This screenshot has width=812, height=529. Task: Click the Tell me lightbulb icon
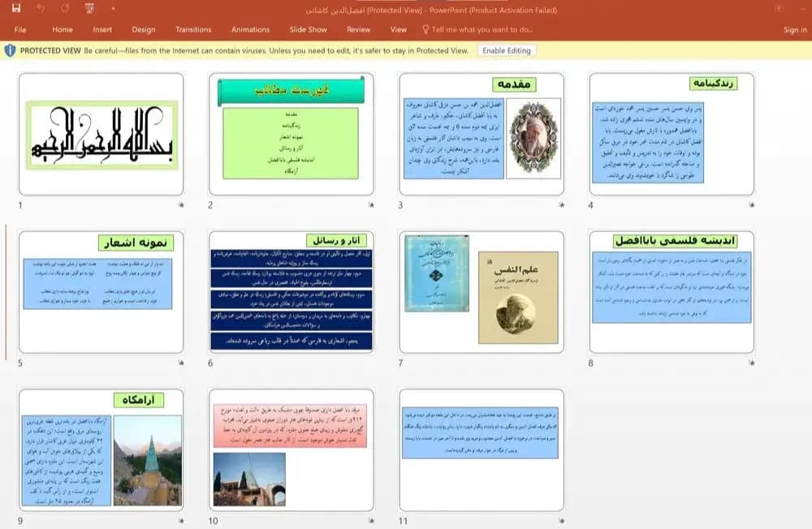(x=425, y=29)
